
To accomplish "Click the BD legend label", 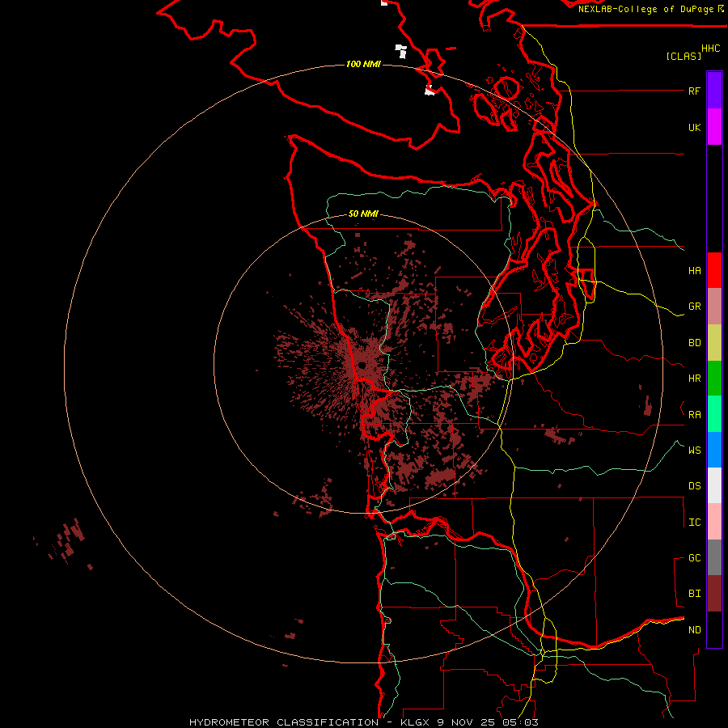I will [694, 343].
